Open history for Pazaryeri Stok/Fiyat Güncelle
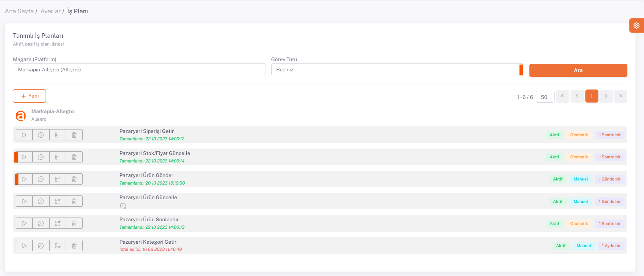Viewport: 644px width, 276px height. pos(41,157)
